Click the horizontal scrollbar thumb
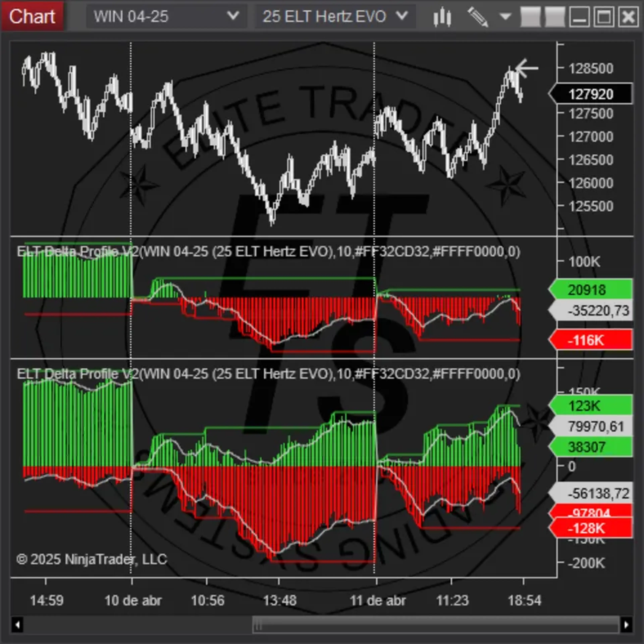This screenshot has height=644, width=644. point(435,625)
